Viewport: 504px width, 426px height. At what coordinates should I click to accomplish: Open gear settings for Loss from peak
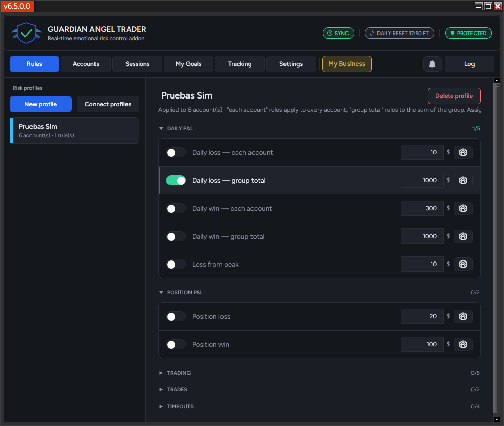pos(463,264)
